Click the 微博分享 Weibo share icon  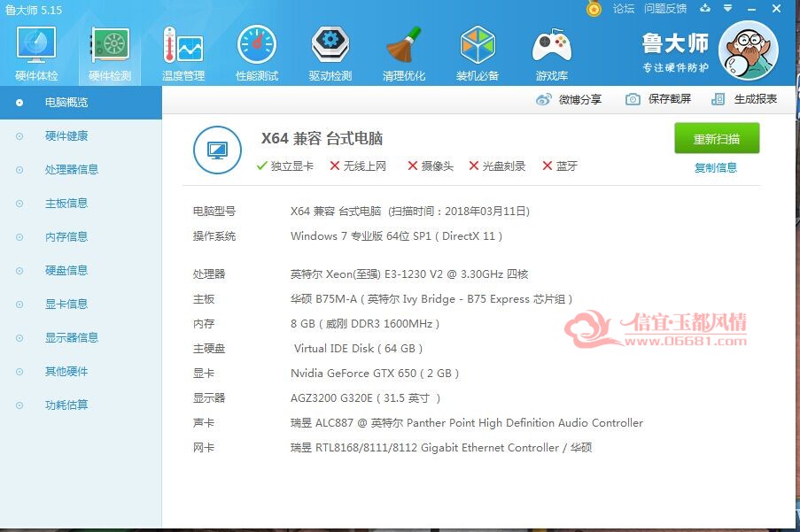[x=544, y=99]
